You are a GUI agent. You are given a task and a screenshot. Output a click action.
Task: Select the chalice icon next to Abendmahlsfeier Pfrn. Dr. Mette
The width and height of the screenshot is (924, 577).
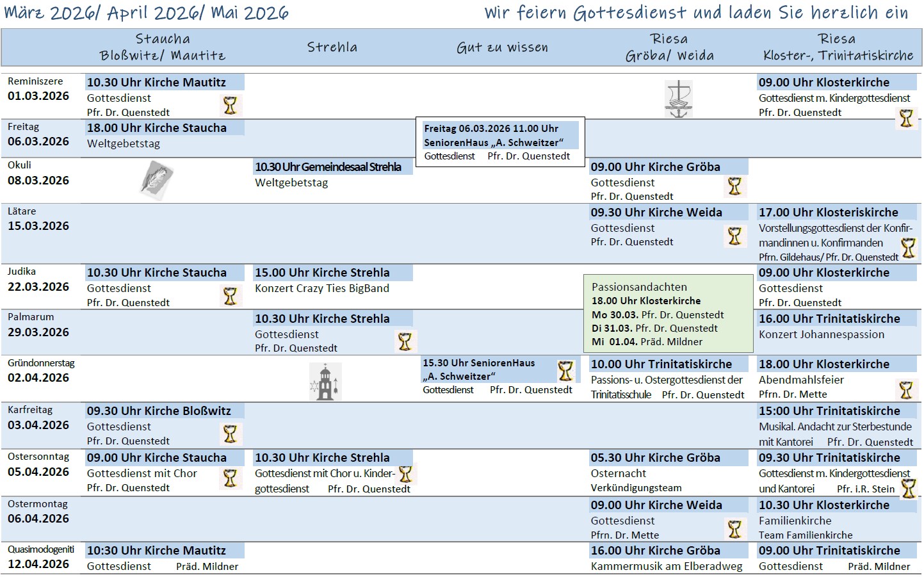905,389
